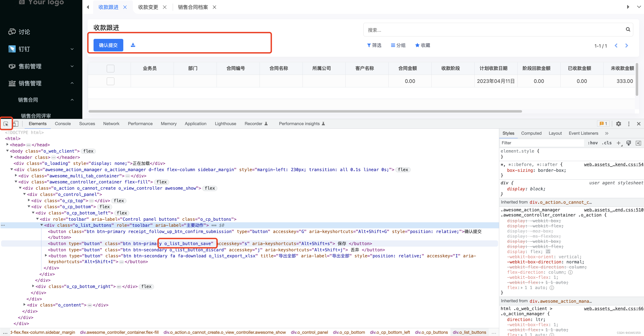Toggle the .cls class editor
The width and height of the screenshot is (644, 336).
606,143
